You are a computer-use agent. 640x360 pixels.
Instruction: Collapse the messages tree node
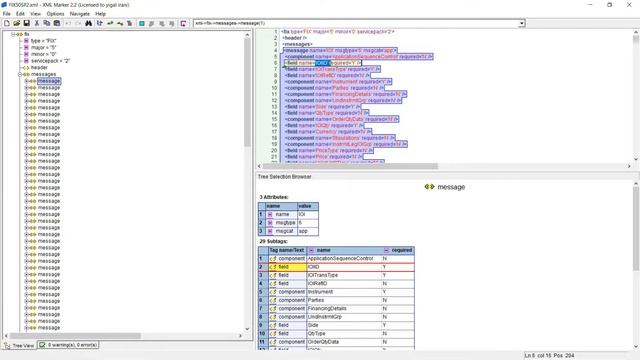pos(20,74)
